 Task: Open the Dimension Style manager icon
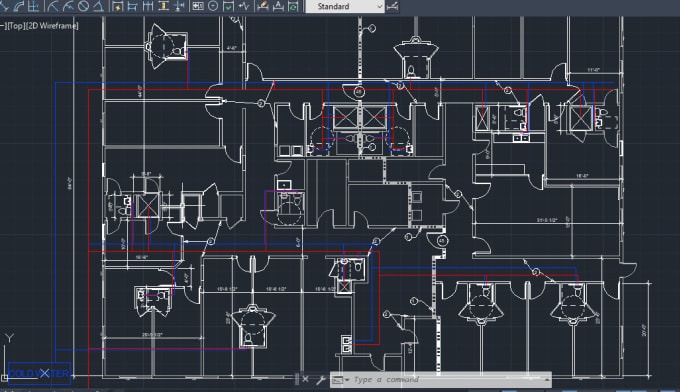[x=392, y=6]
